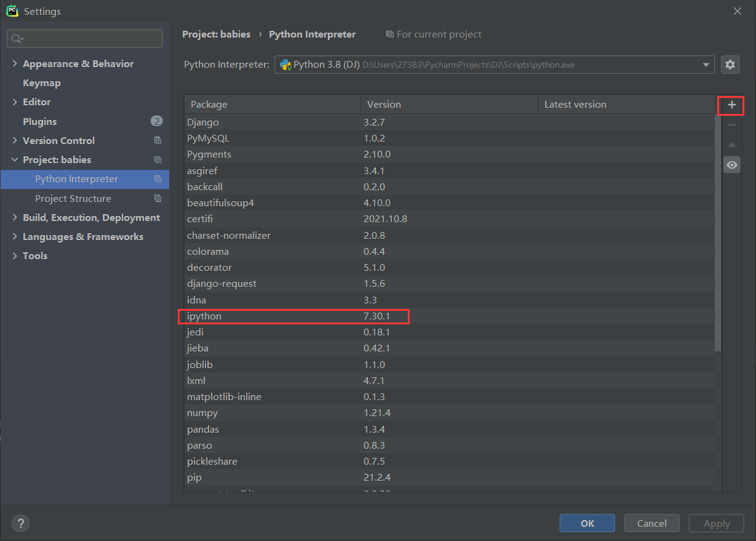Viewport: 756px width, 541px height.
Task: Select the pickleshare package row
Action: tap(450, 462)
